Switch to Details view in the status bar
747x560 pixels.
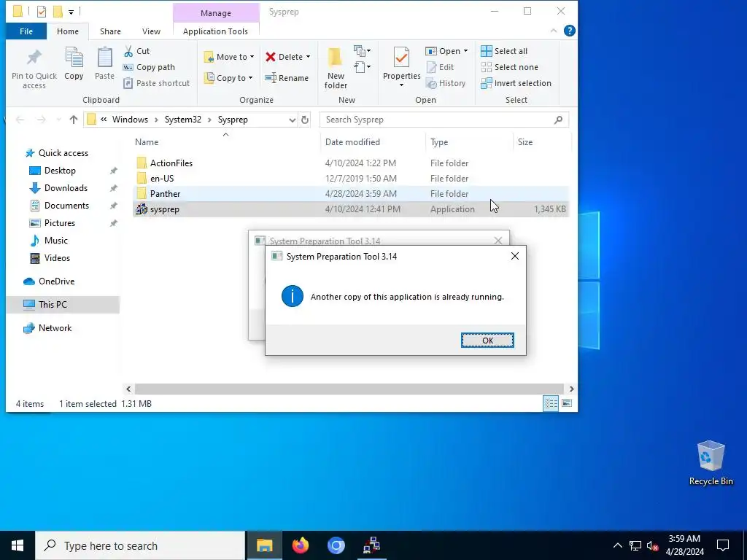(551, 404)
